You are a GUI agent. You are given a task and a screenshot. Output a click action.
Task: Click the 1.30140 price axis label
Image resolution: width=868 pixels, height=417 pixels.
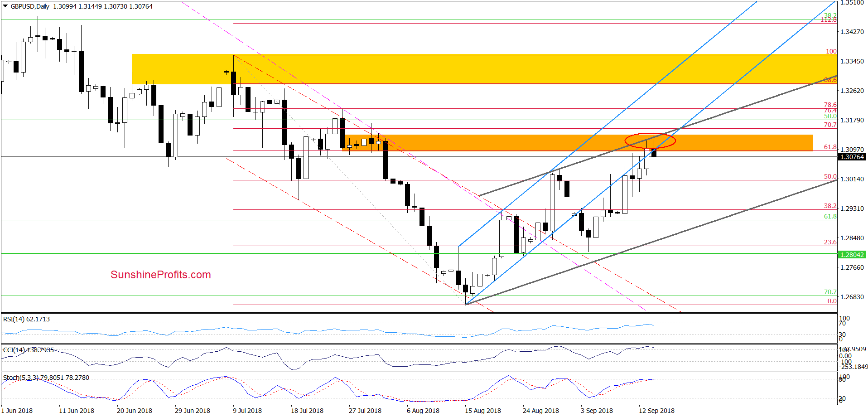852,179
